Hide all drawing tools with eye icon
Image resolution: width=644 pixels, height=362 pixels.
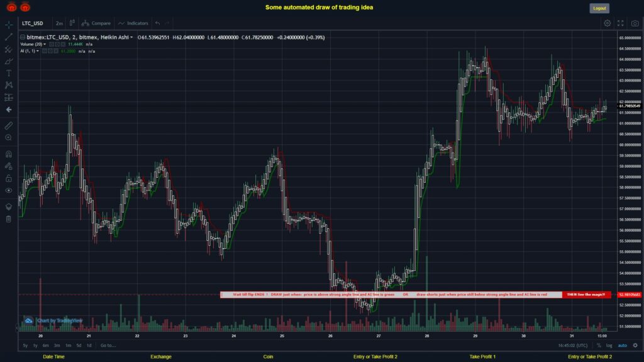pos(9,190)
